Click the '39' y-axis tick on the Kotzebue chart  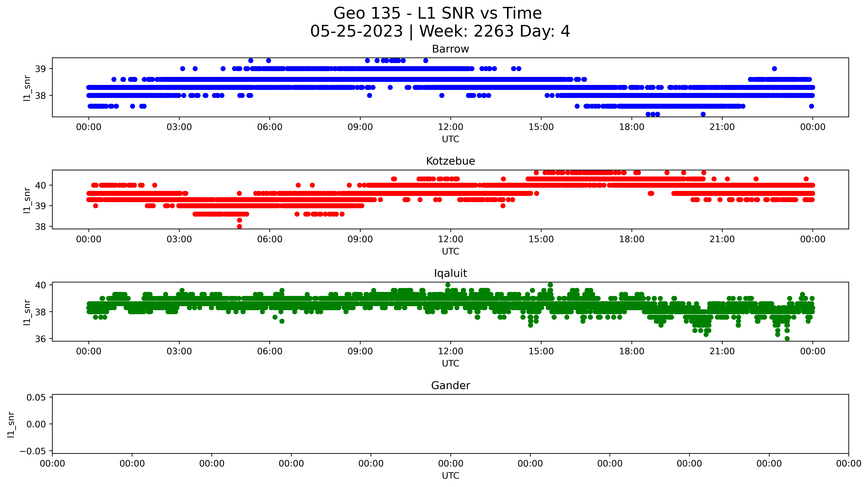(40, 206)
